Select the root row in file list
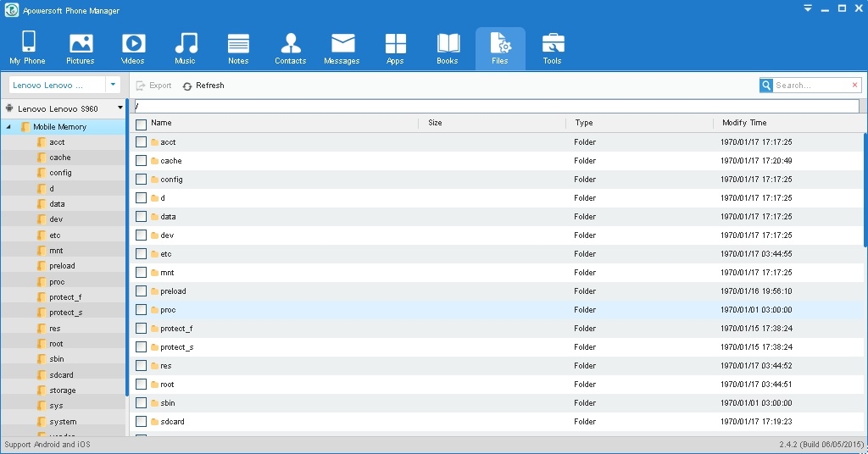 [x=497, y=385]
